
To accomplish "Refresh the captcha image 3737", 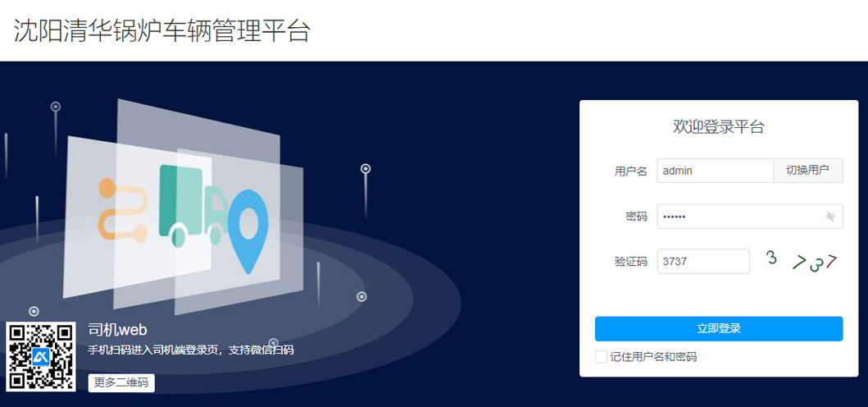I will pos(802,261).
